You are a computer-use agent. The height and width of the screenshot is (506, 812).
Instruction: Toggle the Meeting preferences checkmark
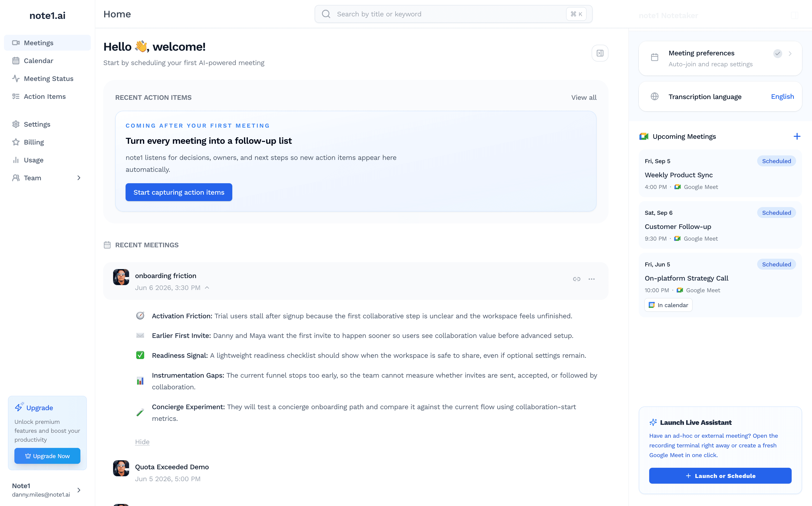[x=778, y=54]
